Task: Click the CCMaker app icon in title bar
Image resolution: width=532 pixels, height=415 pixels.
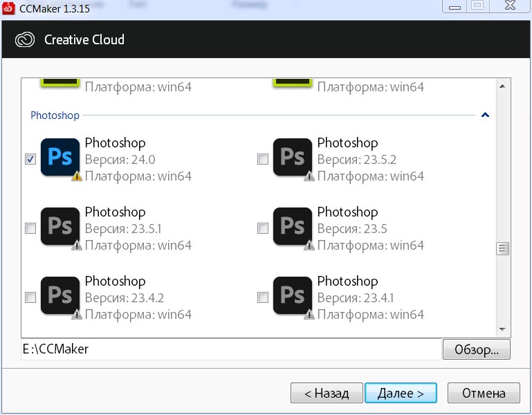Action: tap(8, 8)
